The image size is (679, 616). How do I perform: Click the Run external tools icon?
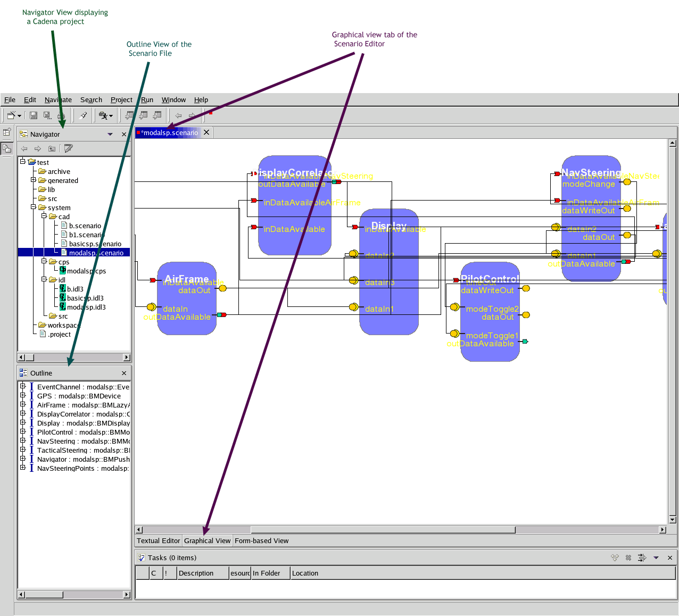104,115
